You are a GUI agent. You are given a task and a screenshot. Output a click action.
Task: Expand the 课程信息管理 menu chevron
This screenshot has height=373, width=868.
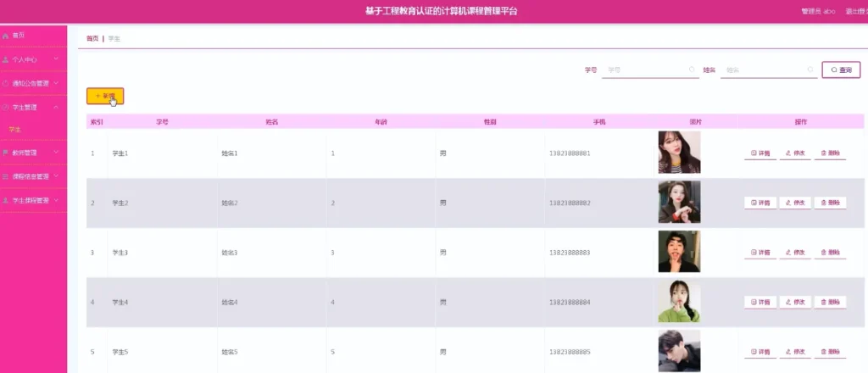point(56,176)
